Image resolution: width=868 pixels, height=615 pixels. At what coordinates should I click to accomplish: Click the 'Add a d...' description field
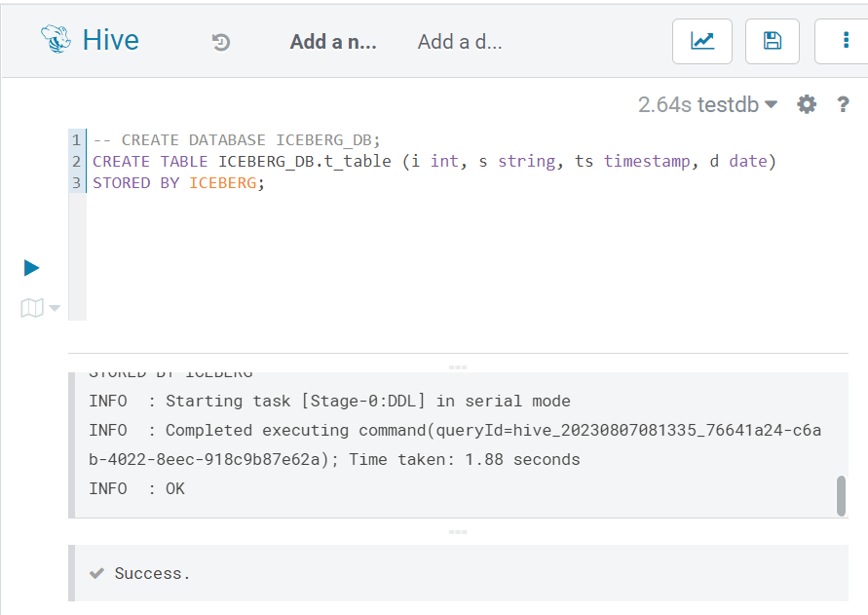coord(460,42)
